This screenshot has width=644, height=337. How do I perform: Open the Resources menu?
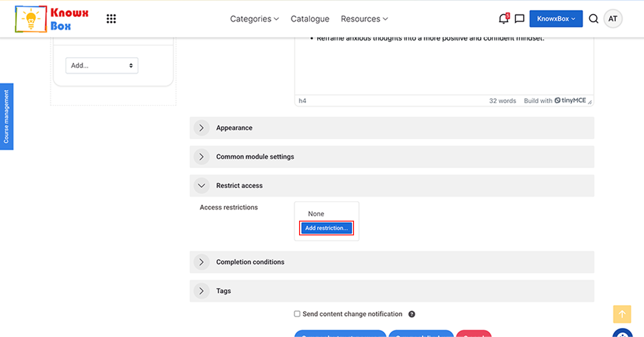coord(364,19)
